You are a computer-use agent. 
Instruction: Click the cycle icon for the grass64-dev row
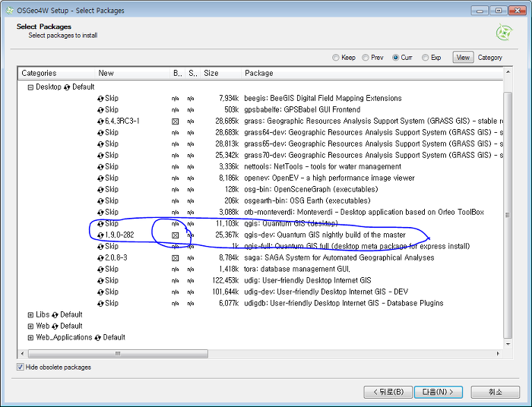[x=100, y=133]
